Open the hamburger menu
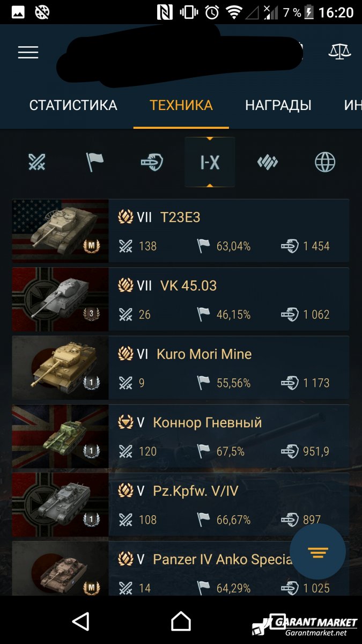Viewport: 362px width, 644px height. 28,52
